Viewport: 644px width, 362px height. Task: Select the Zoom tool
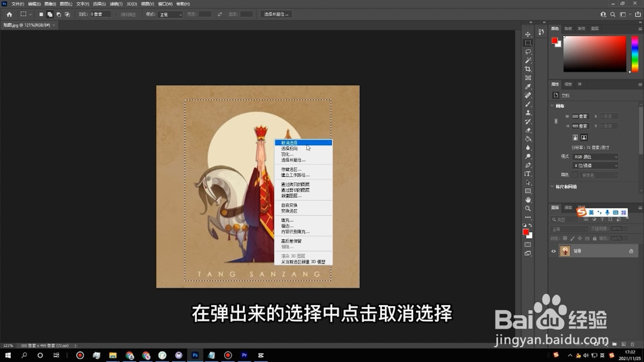pyautogui.click(x=528, y=209)
